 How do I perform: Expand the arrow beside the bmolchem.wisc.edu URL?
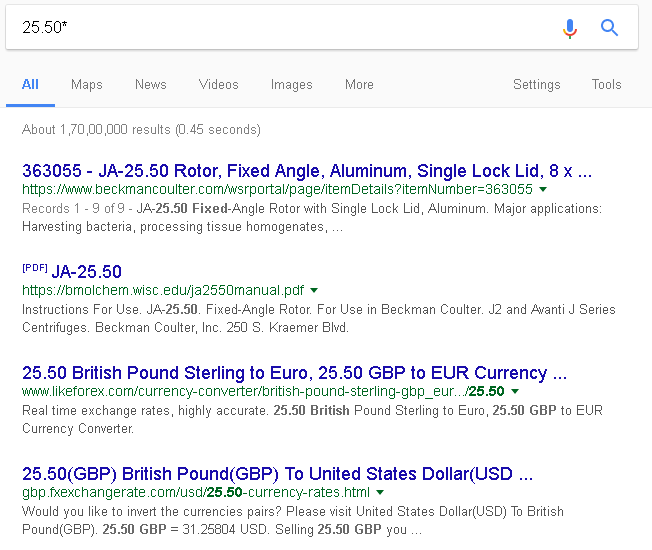313,291
